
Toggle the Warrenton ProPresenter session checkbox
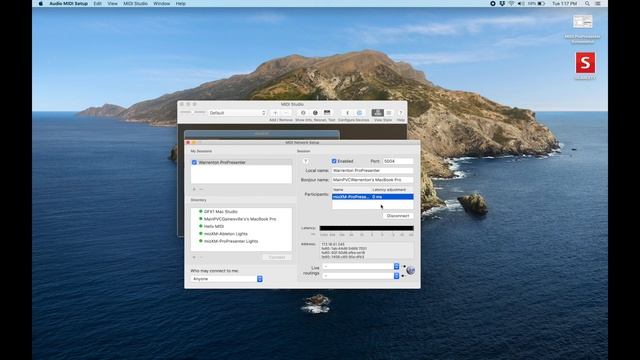tap(194, 162)
